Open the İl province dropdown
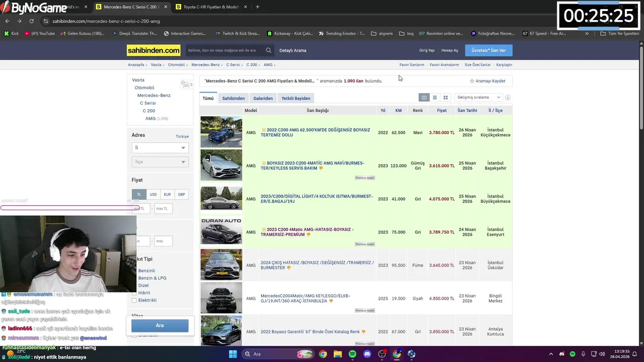 [160, 148]
